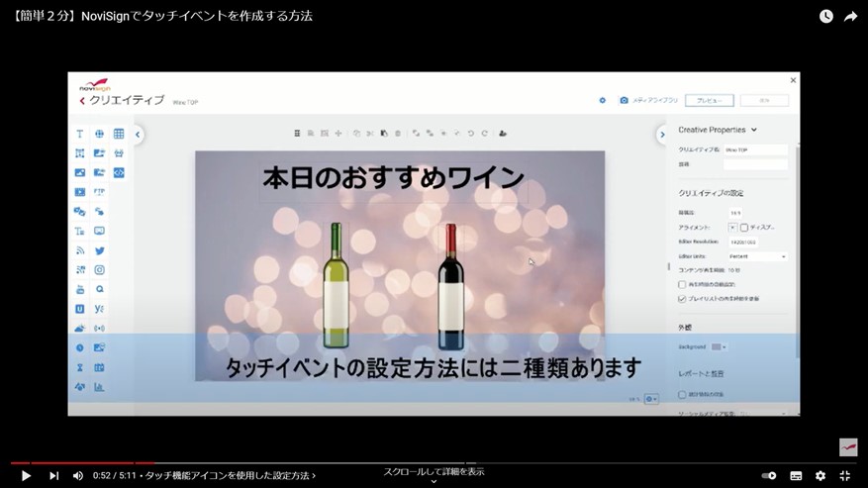
Task: Select the Text widget tool
Action: [x=80, y=134]
